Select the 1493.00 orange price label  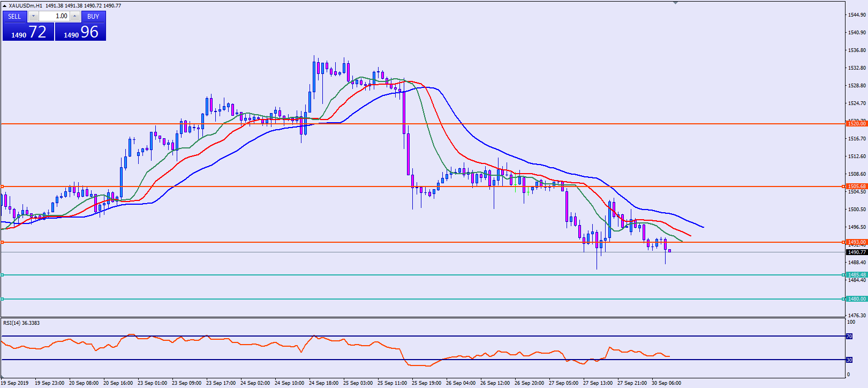856,242
